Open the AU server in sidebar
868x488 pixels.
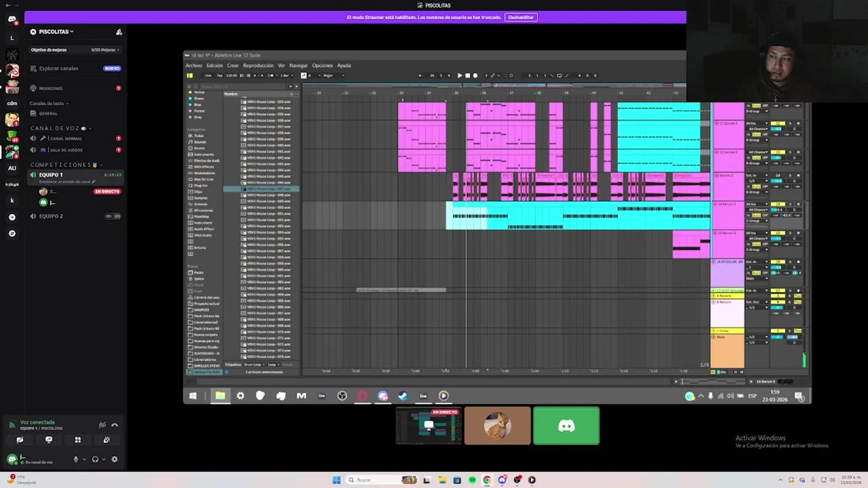12,168
